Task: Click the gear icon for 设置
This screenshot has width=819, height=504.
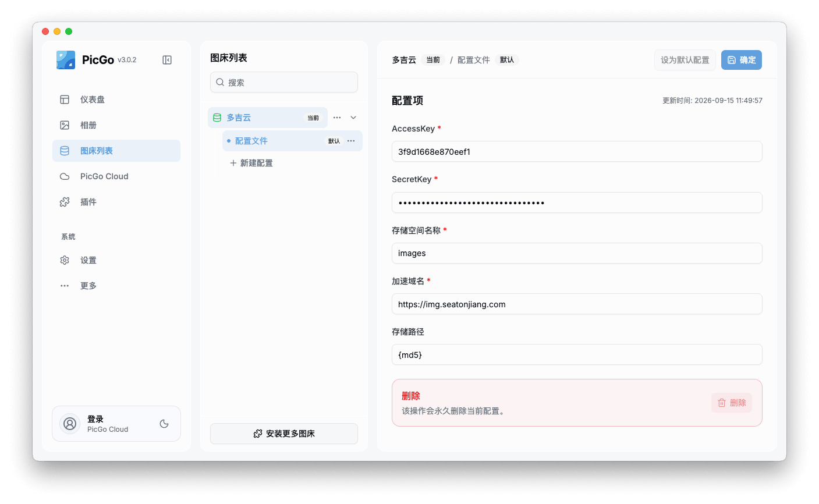Action: coord(65,260)
